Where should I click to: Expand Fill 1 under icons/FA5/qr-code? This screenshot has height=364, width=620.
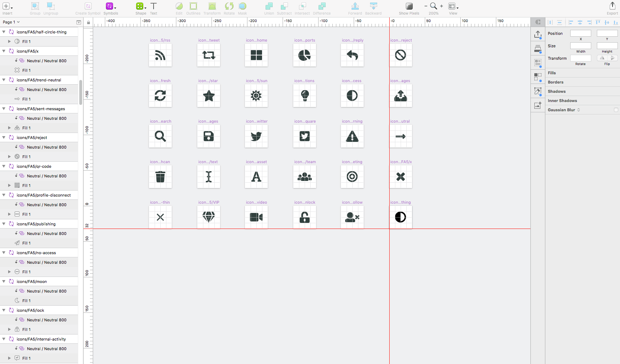point(10,186)
